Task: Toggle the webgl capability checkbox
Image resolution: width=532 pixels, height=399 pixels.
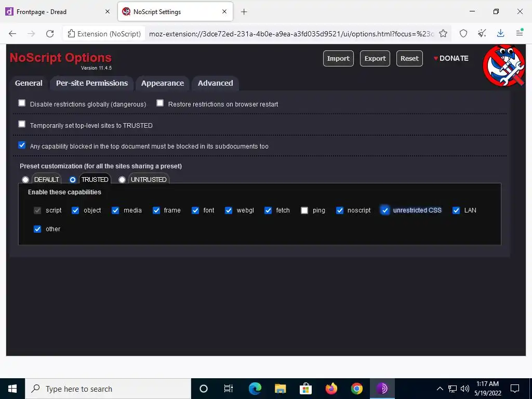Action: (x=229, y=211)
